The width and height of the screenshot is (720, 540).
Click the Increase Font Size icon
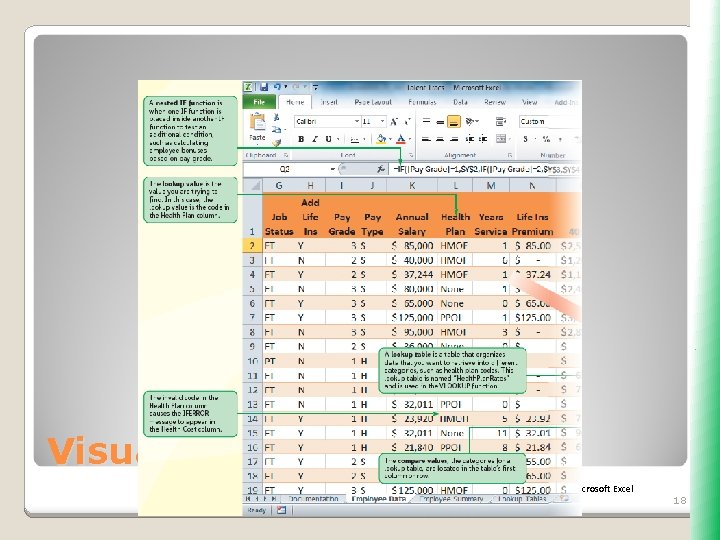point(394,122)
